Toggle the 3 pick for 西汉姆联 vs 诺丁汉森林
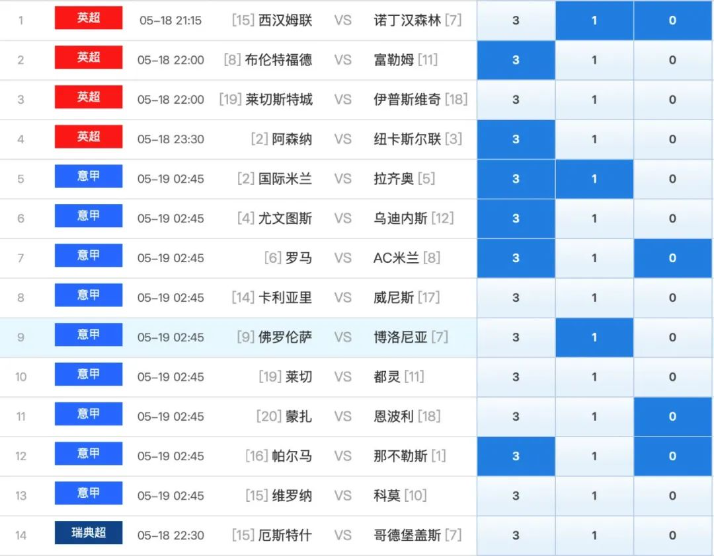This screenshot has width=715, height=560. [x=516, y=20]
